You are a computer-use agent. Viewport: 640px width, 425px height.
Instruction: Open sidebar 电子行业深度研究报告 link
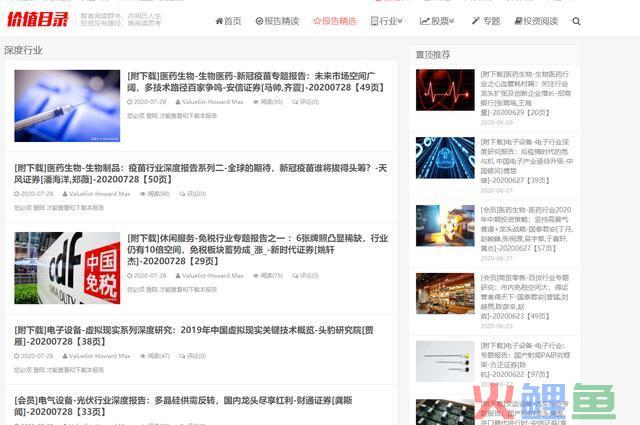coord(527,161)
